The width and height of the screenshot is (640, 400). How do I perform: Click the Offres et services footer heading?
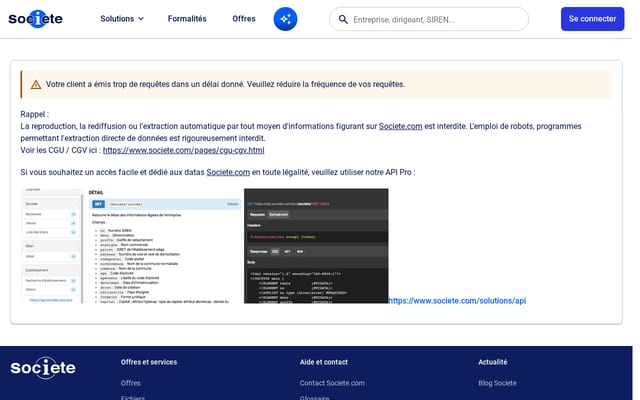[x=149, y=362]
